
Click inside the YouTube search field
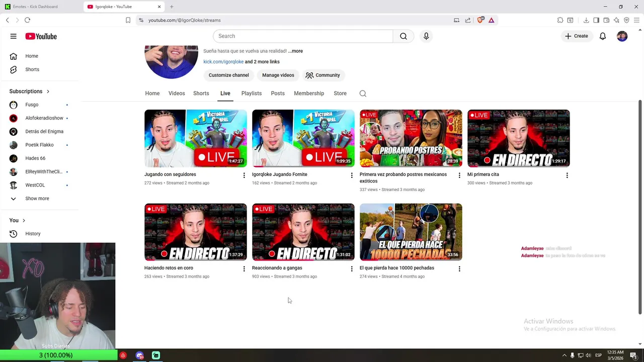pyautogui.click(x=303, y=36)
